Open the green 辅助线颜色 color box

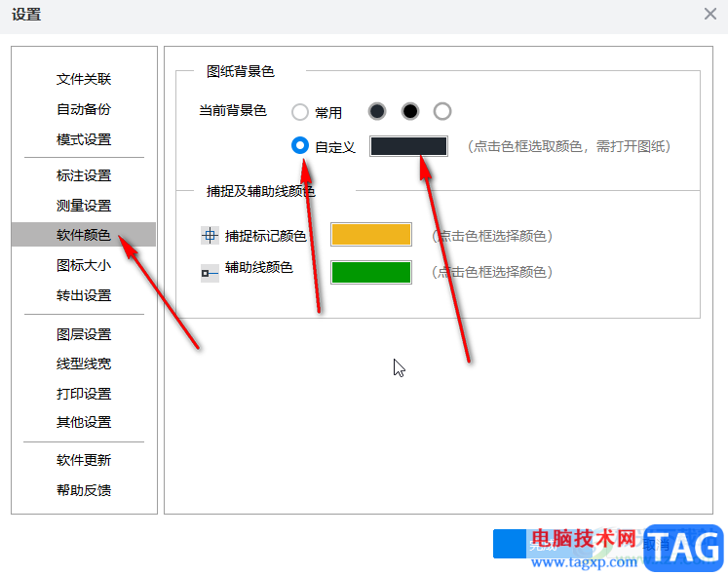click(x=371, y=272)
